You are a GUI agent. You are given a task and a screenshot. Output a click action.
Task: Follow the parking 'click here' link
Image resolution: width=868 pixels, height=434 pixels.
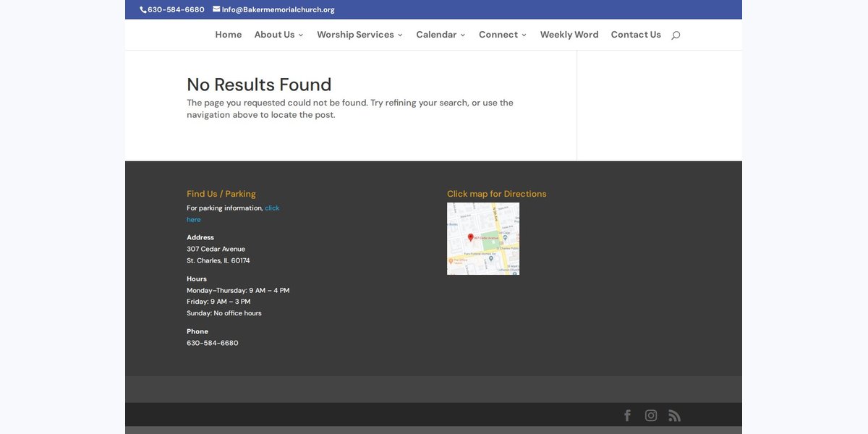(x=233, y=213)
